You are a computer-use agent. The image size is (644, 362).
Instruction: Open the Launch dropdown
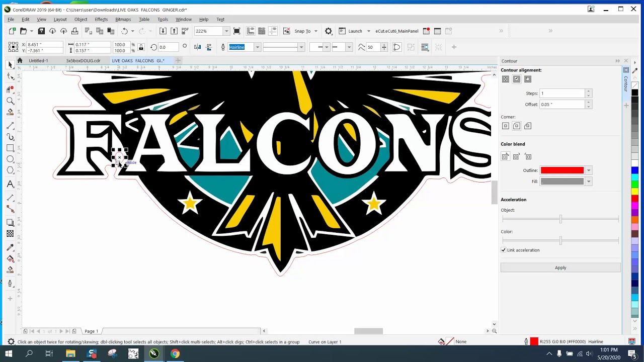[368, 31]
